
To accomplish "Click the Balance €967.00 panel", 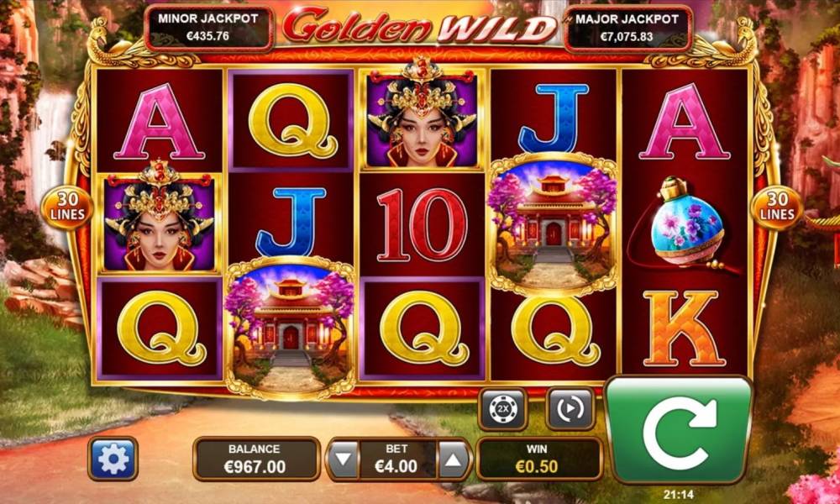I will click(x=255, y=459).
